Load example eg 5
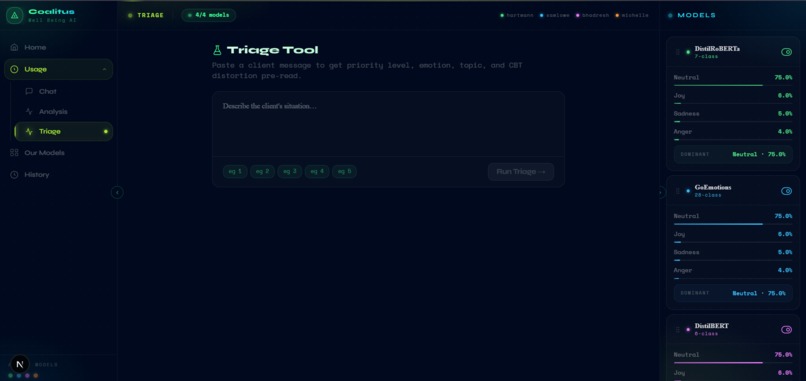Screen dimensions: 806x381 pyautogui.click(x=344, y=172)
